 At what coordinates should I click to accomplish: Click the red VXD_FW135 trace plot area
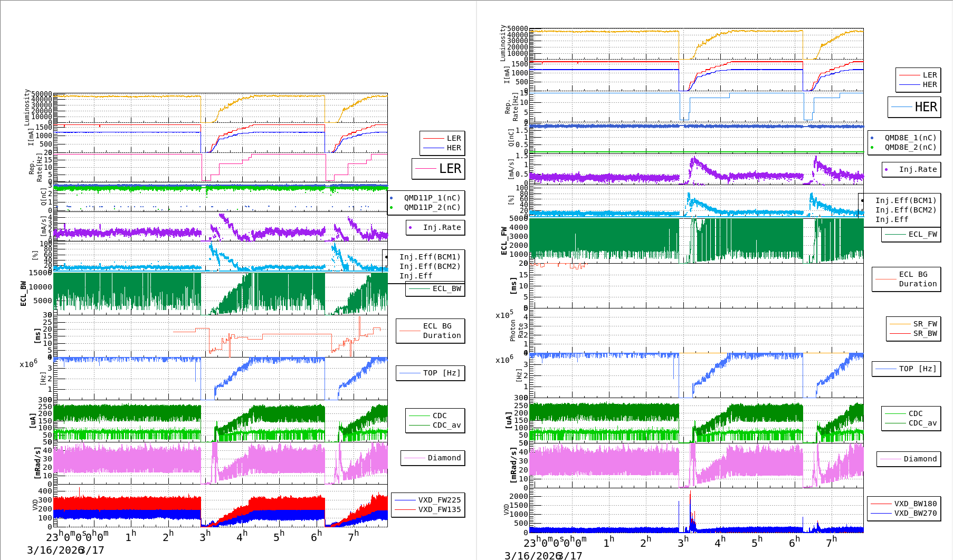[x=221, y=506]
